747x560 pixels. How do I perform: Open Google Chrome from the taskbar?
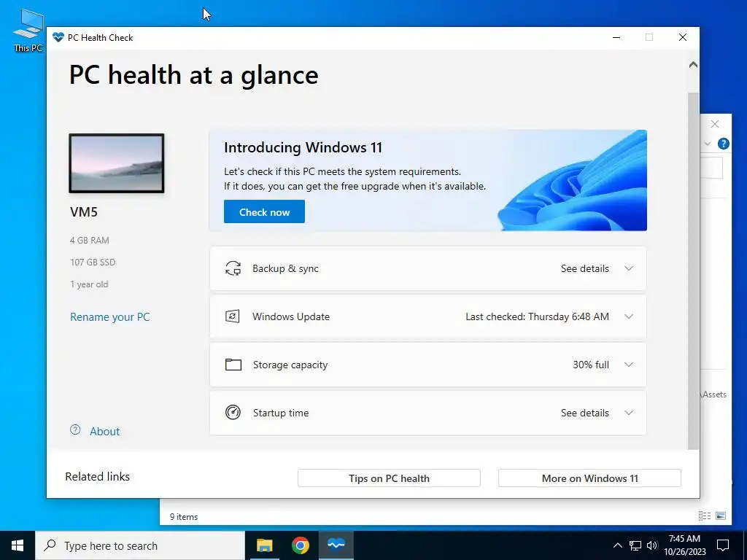click(x=300, y=545)
